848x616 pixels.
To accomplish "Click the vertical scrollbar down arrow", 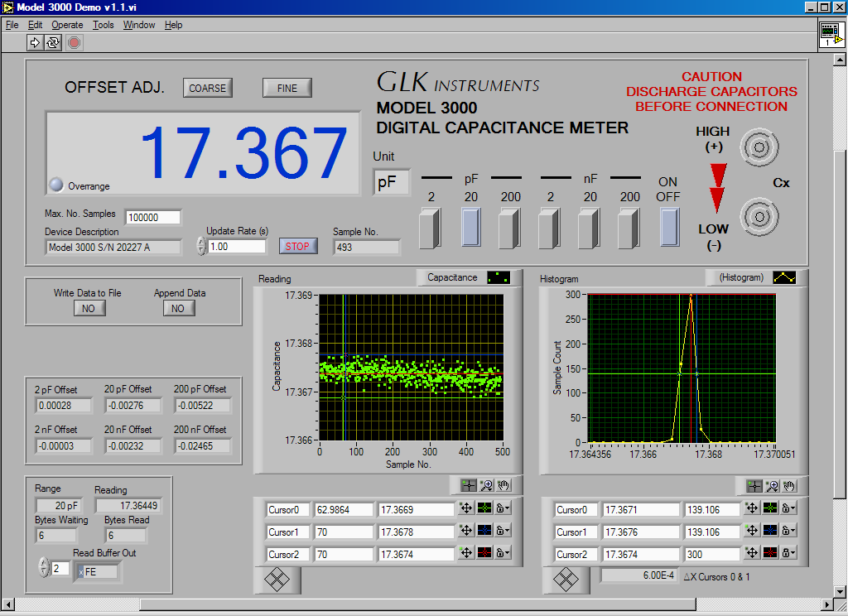I will pos(840,591).
